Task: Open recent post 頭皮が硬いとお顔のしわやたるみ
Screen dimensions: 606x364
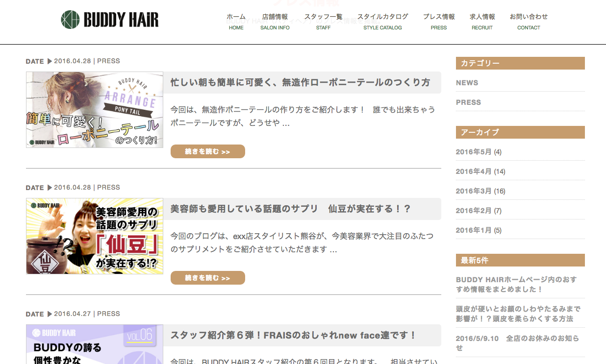Action: click(518, 314)
